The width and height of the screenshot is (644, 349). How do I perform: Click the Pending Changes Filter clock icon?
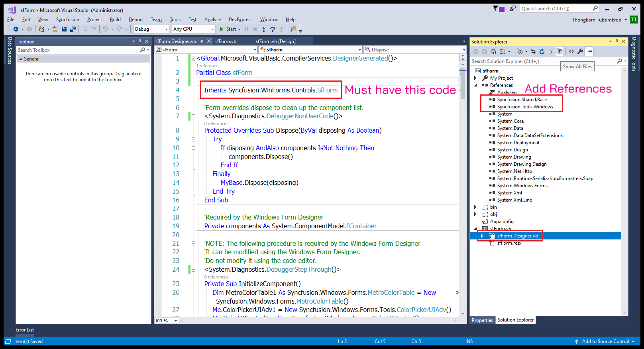pyautogui.click(x=520, y=51)
